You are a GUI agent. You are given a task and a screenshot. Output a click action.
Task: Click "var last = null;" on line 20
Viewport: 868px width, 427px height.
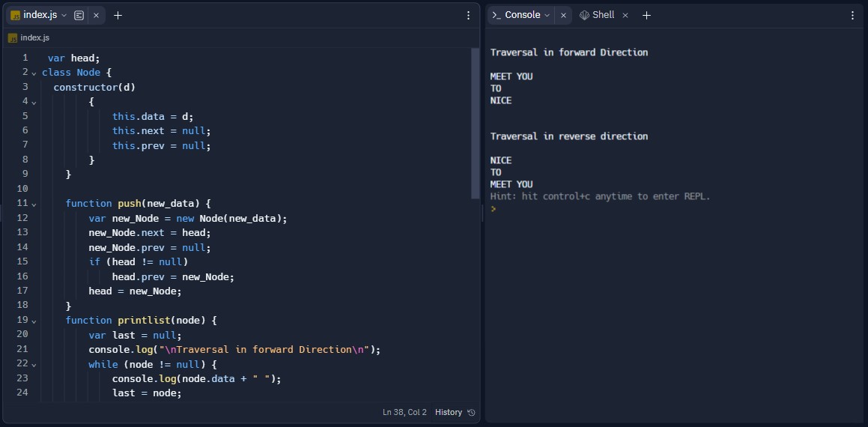135,335
